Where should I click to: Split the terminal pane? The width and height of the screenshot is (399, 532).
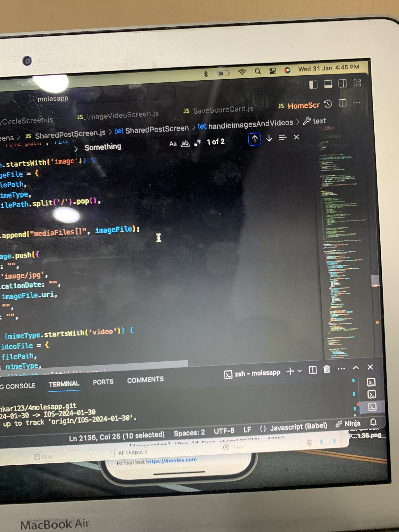click(x=313, y=370)
